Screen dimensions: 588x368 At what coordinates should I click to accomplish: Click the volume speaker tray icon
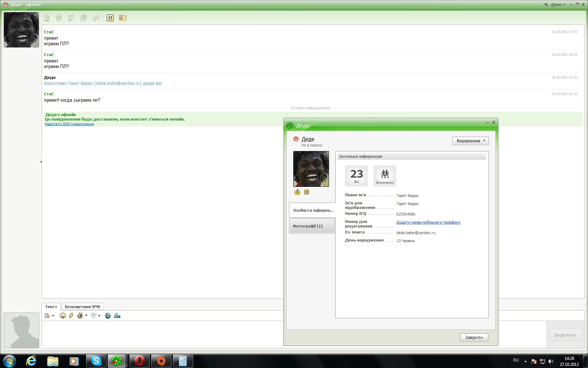pos(551,361)
